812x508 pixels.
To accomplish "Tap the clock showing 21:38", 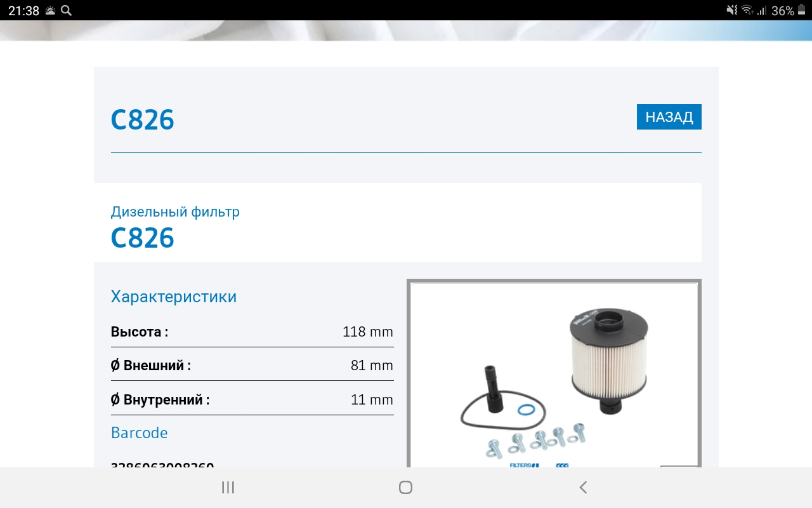I will (24, 10).
